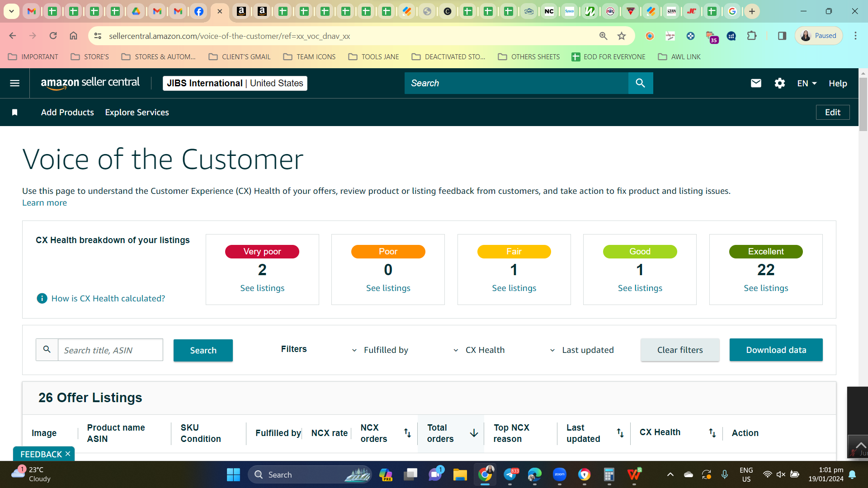Open Add Products menu item
The image size is (868, 488).
(67, 113)
